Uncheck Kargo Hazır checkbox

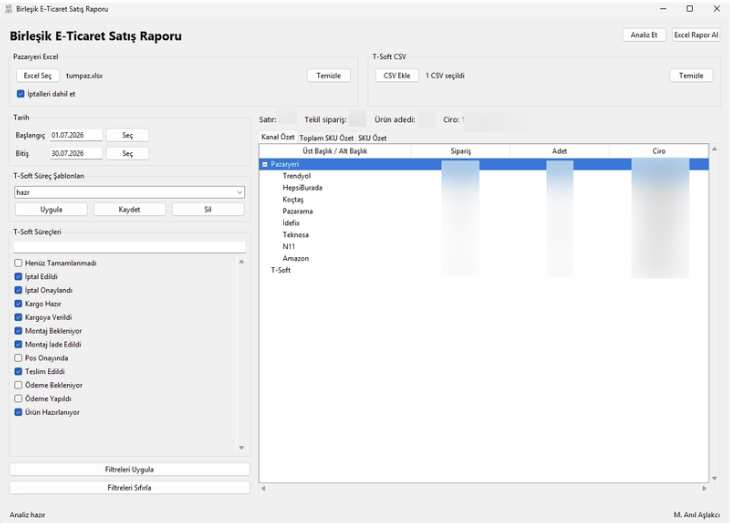[x=18, y=304]
